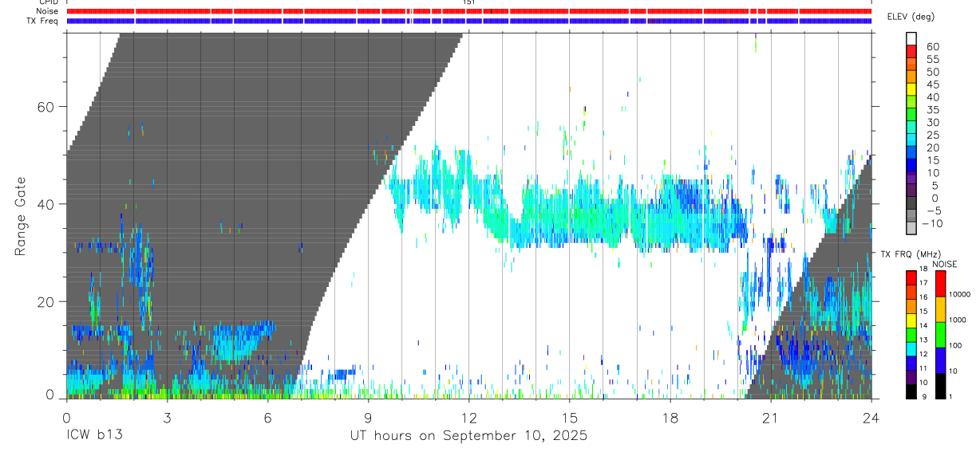Click the 'ELEV (deg)' legend title
The height and width of the screenshot is (452, 980).
pyautogui.click(x=911, y=16)
